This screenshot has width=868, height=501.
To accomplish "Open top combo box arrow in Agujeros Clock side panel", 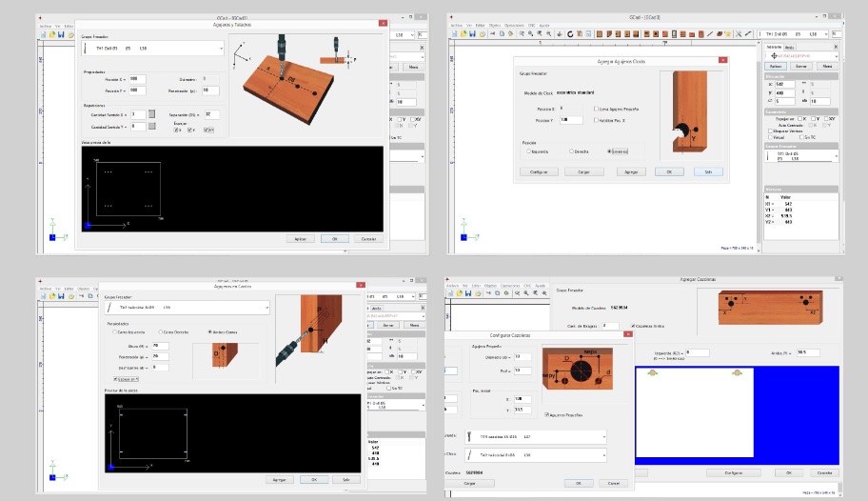I will click(836, 56).
